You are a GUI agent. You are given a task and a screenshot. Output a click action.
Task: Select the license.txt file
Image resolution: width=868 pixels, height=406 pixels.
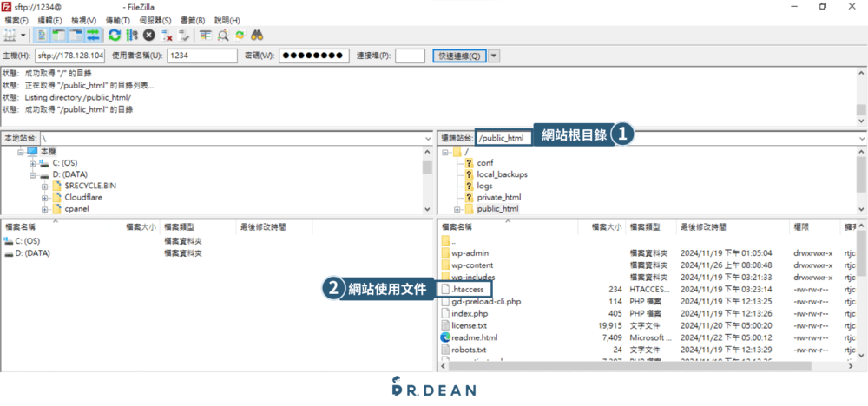(x=470, y=326)
